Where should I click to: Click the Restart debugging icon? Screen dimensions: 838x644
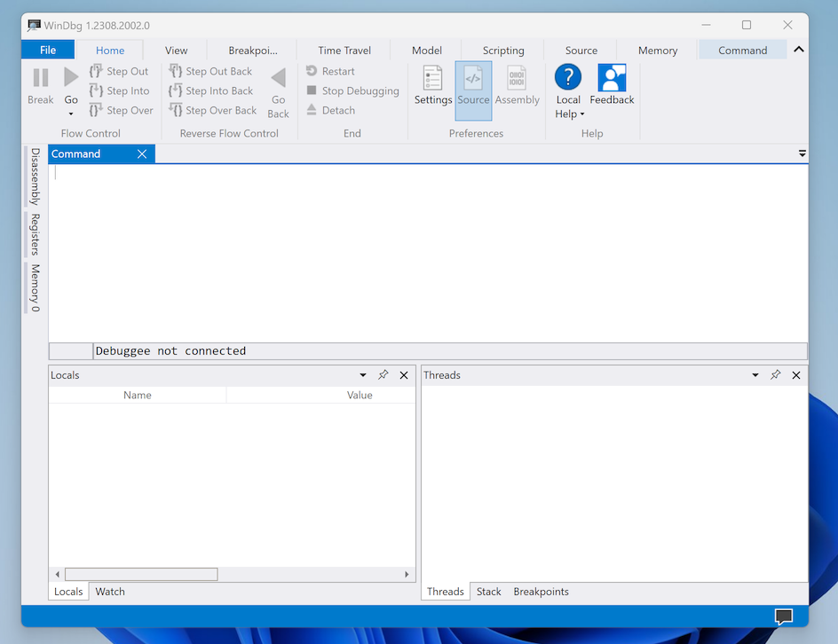click(312, 71)
